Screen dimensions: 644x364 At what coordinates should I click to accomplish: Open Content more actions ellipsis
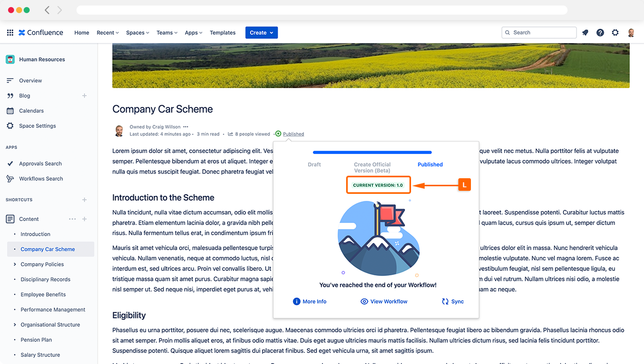(x=72, y=219)
